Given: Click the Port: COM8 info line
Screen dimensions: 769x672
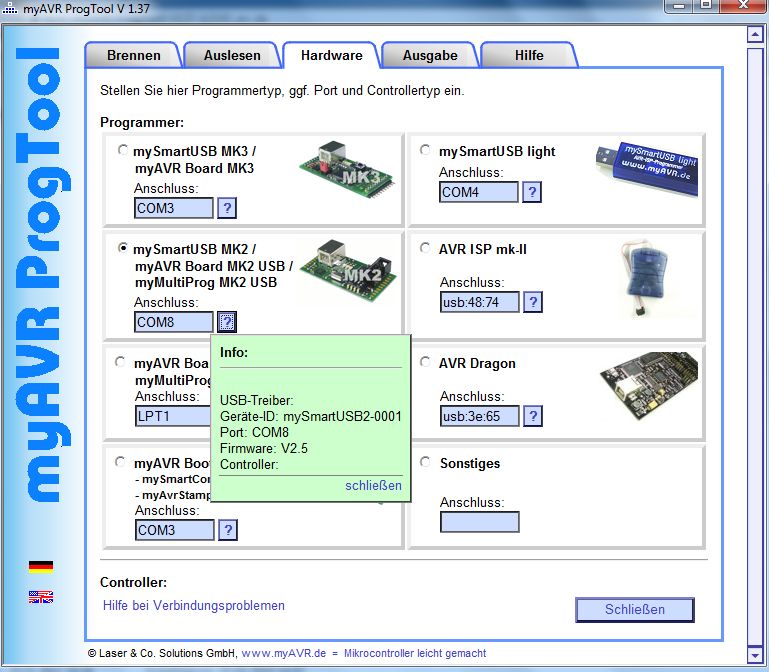Looking at the screenshot, I should tap(254, 432).
